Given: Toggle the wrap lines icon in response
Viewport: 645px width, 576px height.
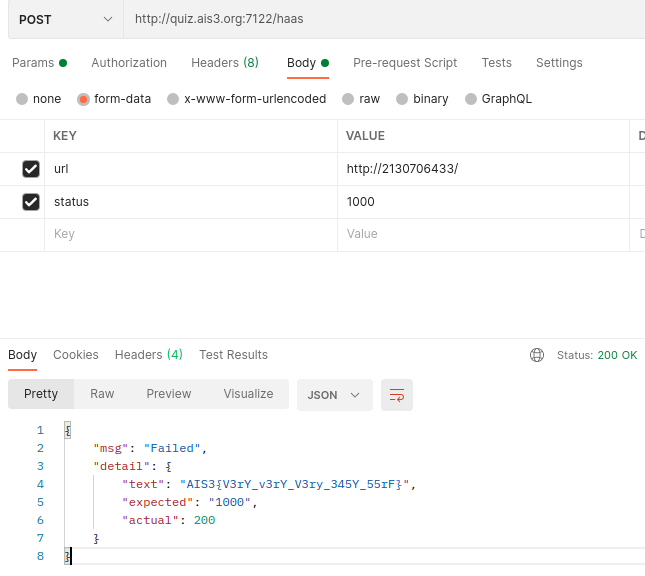Looking at the screenshot, I should 397,395.
